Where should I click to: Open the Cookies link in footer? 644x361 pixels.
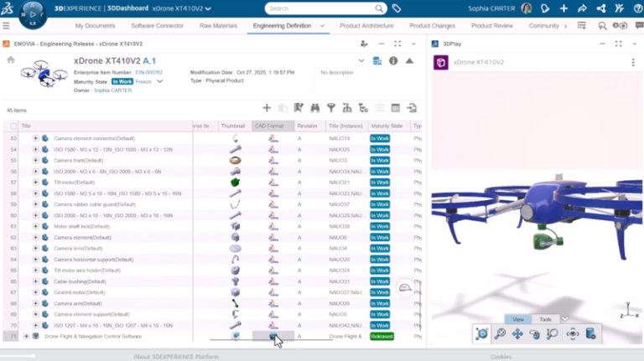(x=501, y=357)
